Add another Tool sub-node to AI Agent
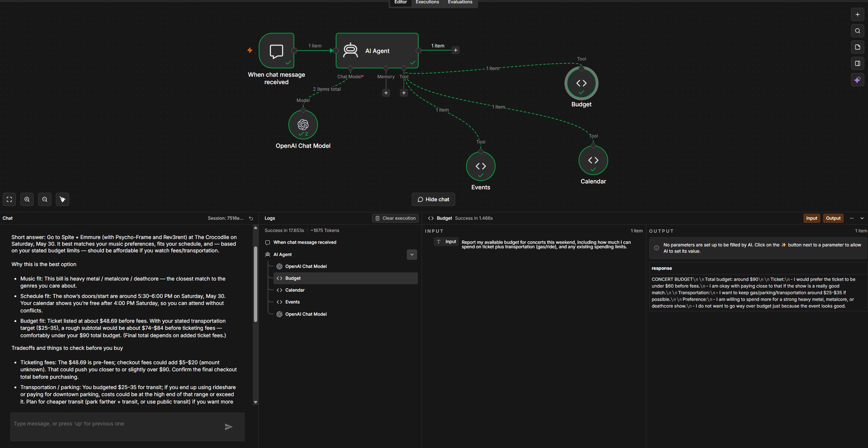This screenshot has width=868, height=448. pos(404,93)
